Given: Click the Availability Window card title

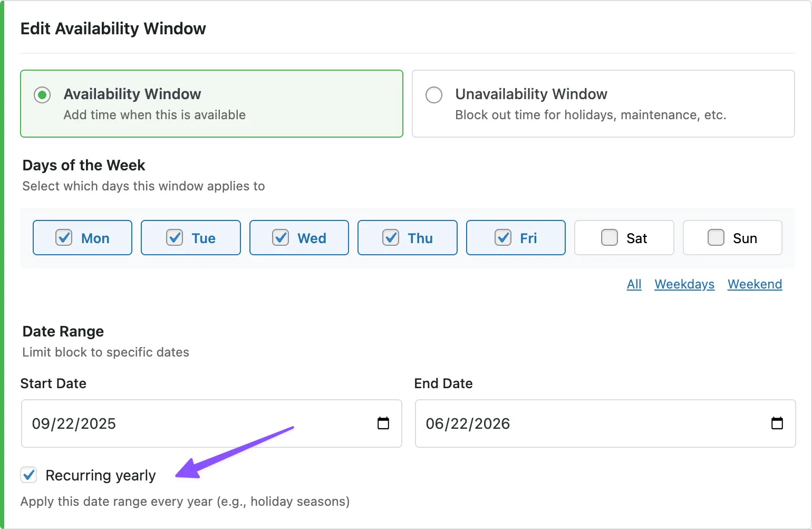Looking at the screenshot, I should point(132,94).
